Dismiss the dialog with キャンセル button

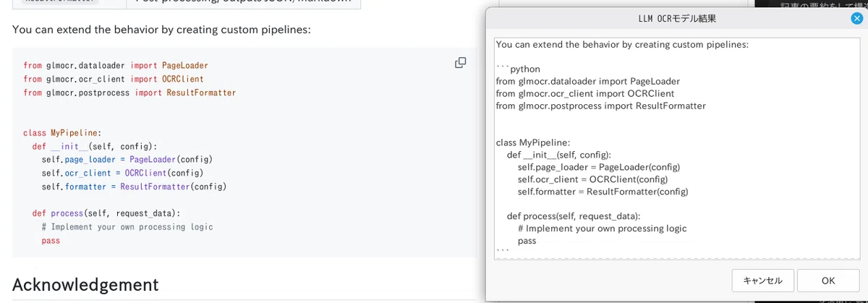(763, 281)
